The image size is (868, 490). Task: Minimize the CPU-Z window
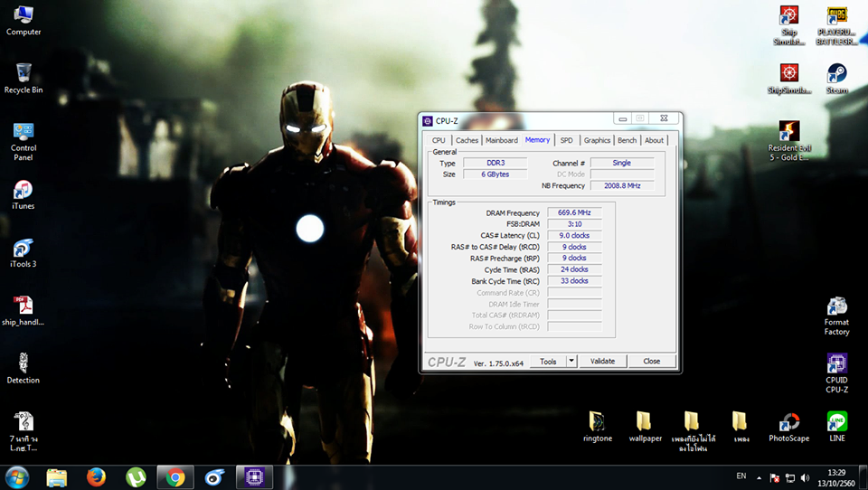(623, 118)
